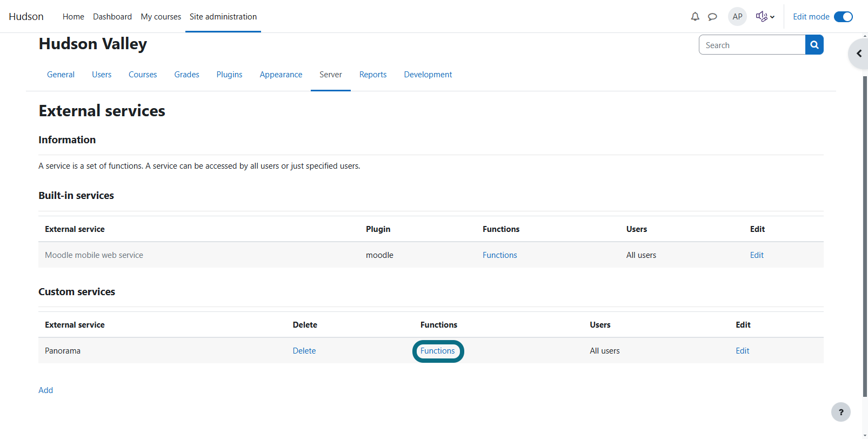Switch to the Courses tab
868x439 pixels.
pos(143,75)
